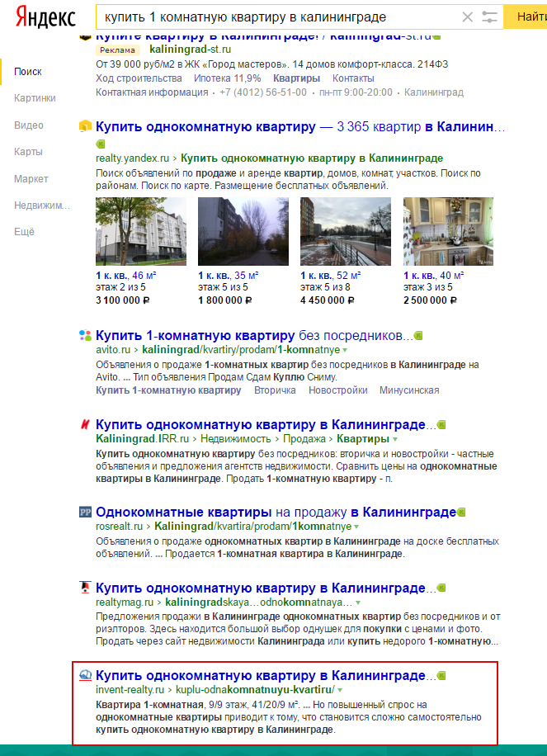Viewport: 547px width, 756px height.
Task: Expand the Kaliningrad.IRR.ru URL dropdown arrow
Action: pos(395,439)
